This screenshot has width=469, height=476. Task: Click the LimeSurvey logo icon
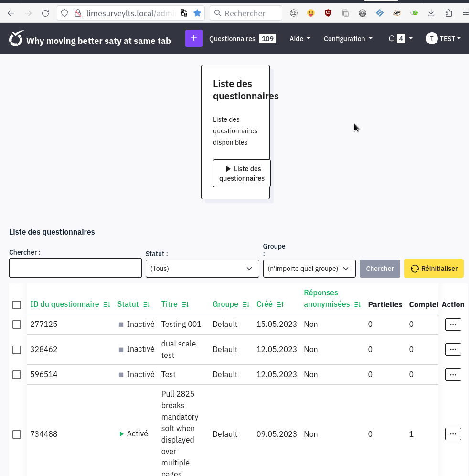[16, 39]
